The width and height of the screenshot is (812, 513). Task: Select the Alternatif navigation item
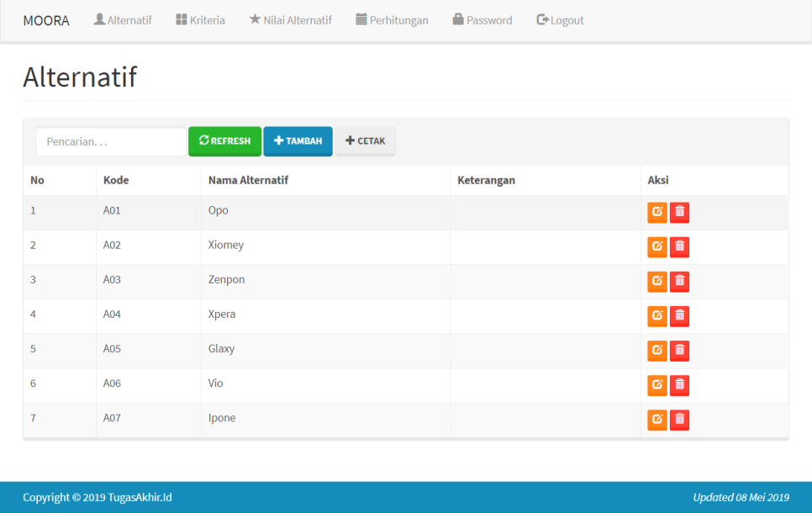click(123, 19)
